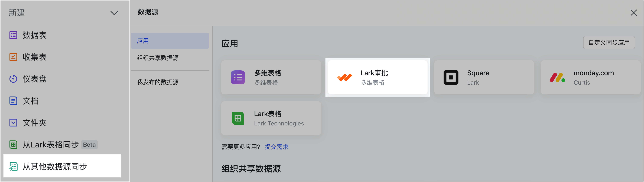Click the Beta badge label

[89, 145]
